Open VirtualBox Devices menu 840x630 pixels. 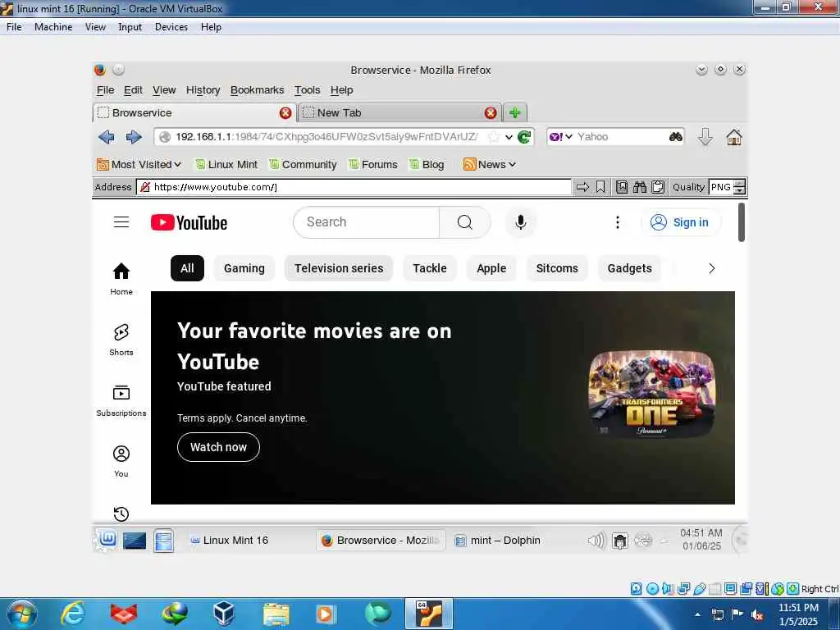point(171,27)
